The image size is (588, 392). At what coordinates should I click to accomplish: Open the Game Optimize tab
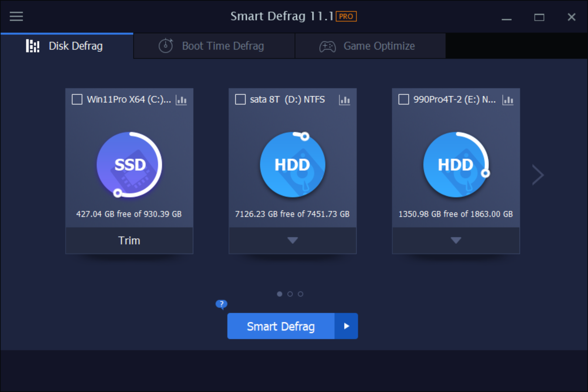[x=379, y=46]
